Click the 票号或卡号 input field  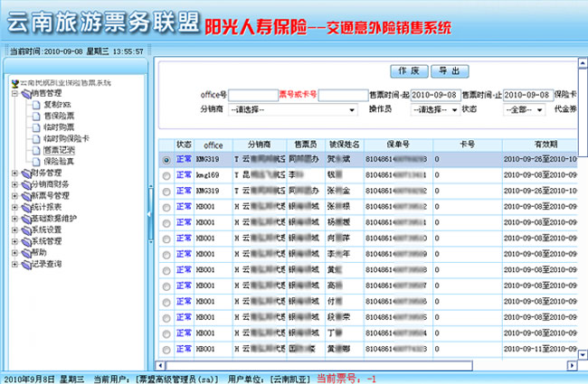pyautogui.click(x=343, y=95)
